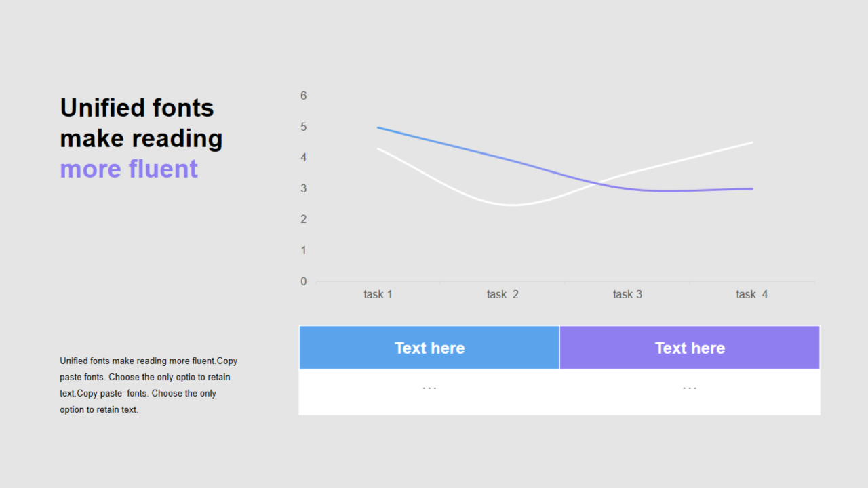Click the 'task 1' axis label

tap(378, 294)
